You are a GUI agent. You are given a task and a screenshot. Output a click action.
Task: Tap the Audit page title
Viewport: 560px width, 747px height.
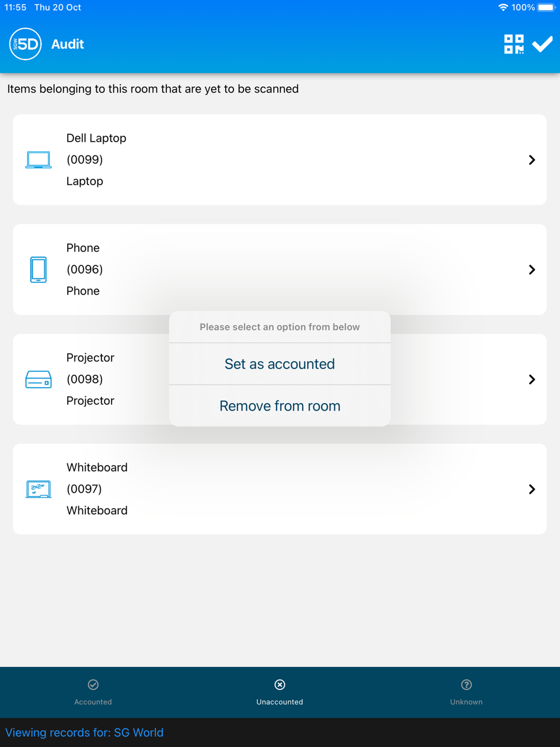click(x=67, y=44)
